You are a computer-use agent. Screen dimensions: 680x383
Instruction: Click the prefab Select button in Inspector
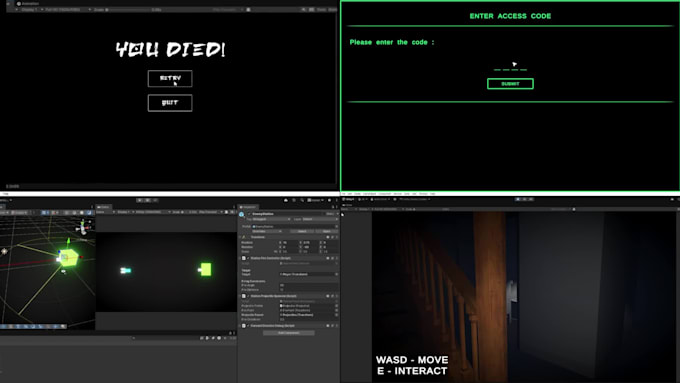coord(302,231)
